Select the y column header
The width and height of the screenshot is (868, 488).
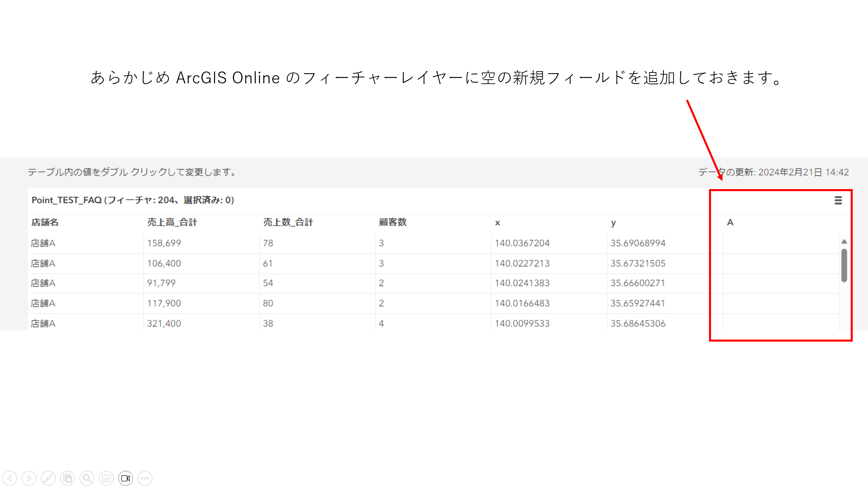(x=613, y=223)
